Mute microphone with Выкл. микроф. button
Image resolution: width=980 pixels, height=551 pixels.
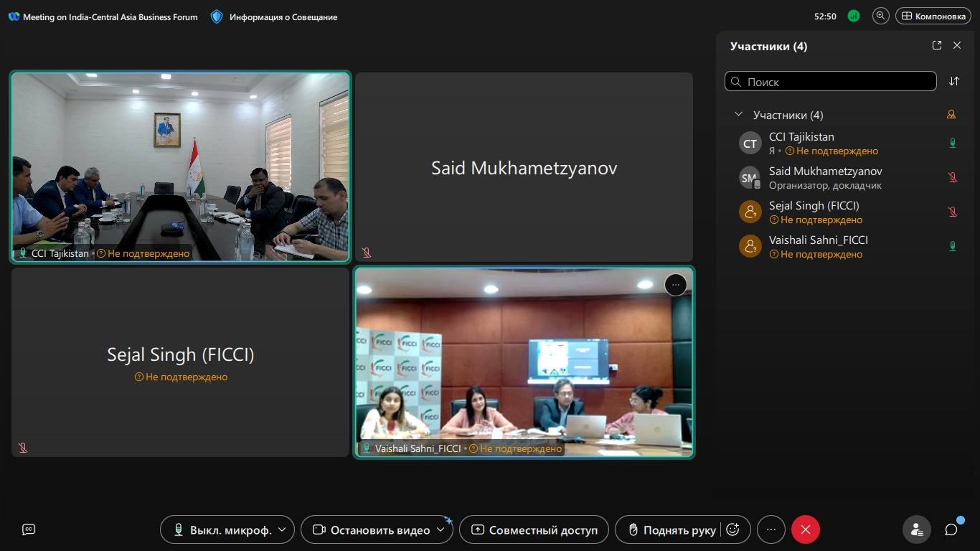[222, 530]
